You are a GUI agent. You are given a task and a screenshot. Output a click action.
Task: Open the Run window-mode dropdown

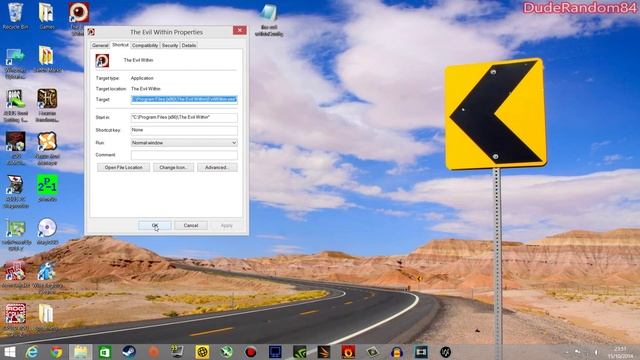(184, 143)
